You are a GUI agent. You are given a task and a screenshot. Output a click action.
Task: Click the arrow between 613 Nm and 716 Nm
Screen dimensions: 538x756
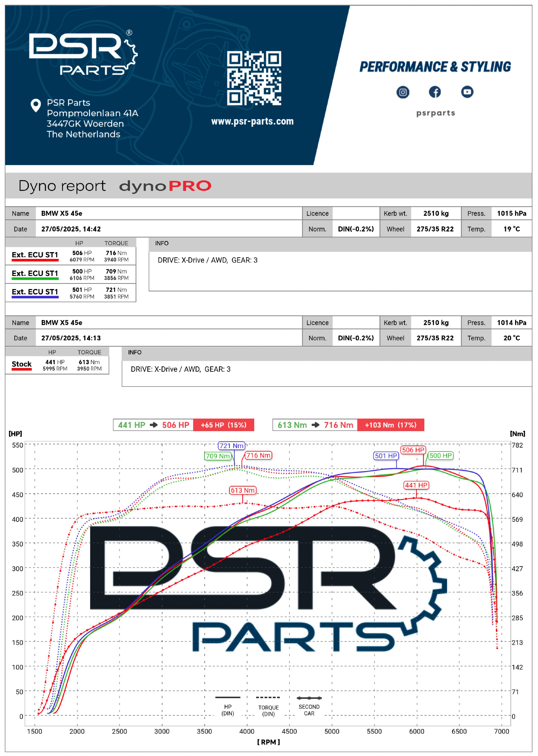(x=315, y=425)
